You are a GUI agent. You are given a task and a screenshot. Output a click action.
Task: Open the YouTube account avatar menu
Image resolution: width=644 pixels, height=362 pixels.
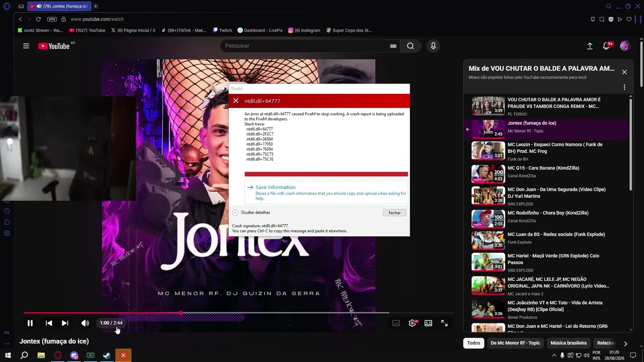pos(625,46)
